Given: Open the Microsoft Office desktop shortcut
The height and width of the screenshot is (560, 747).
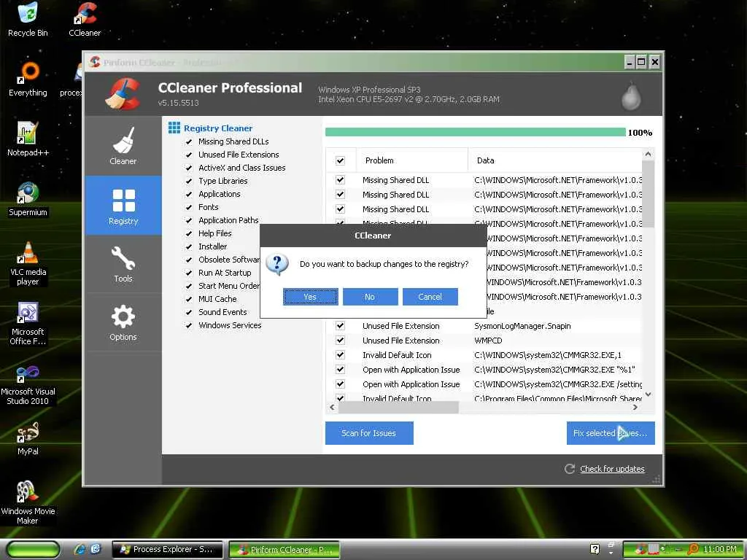Looking at the screenshot, I should [28, 323].
